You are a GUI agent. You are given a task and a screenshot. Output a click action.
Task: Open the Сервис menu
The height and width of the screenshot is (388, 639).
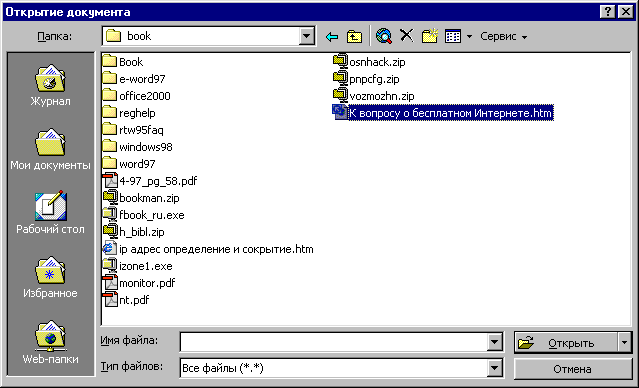coord(504,36)
